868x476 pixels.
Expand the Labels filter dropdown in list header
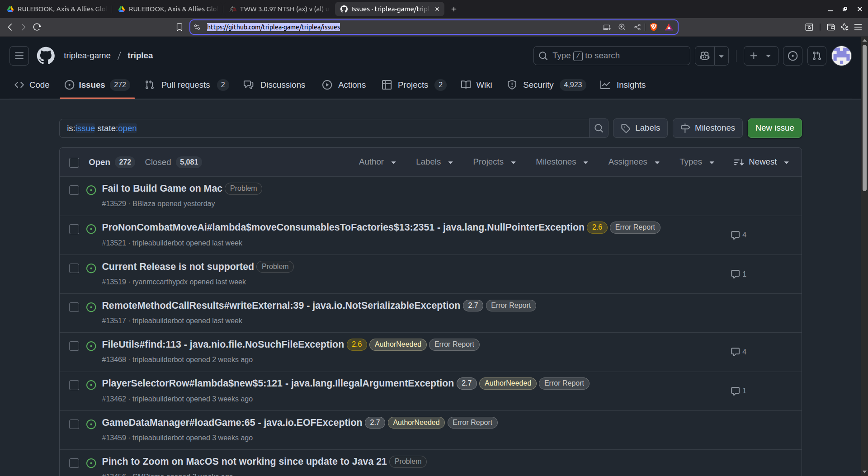pyautogui.click(x=434, y=162)
